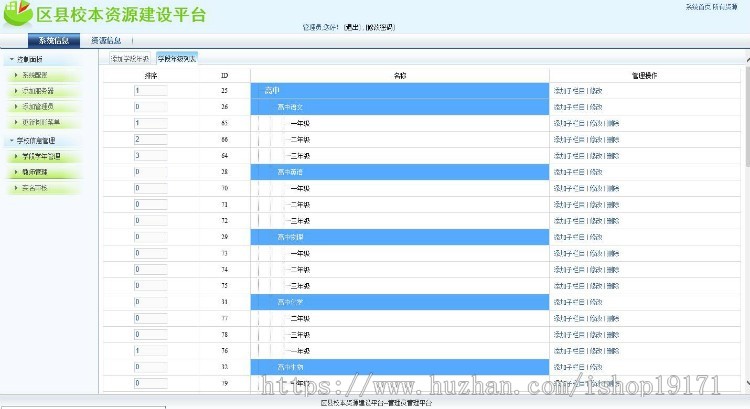This screenshot has width=750, height=409.
Task: Select the 学段年级列表 tab
Action: point(177,59)
